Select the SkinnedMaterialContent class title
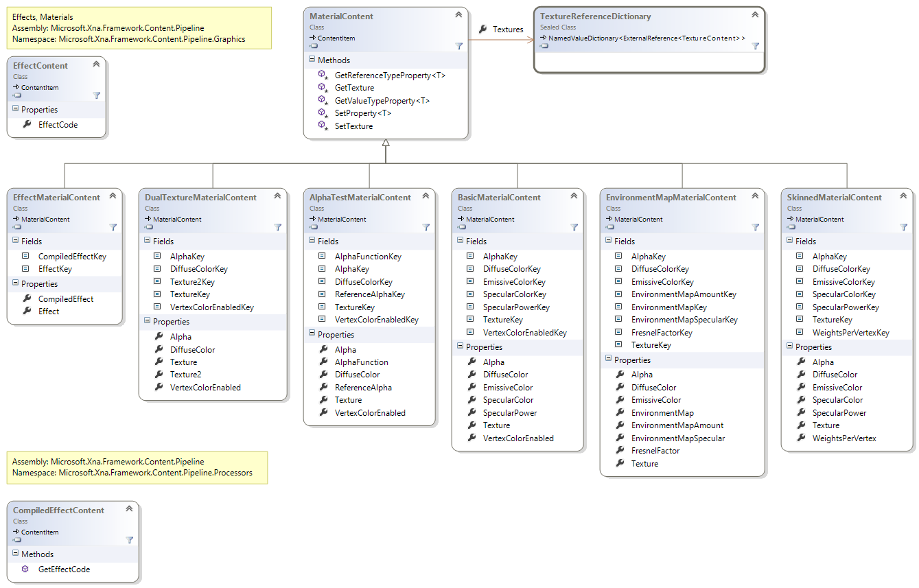The height and width of the screenshot is (588, 919). [835, 198]
